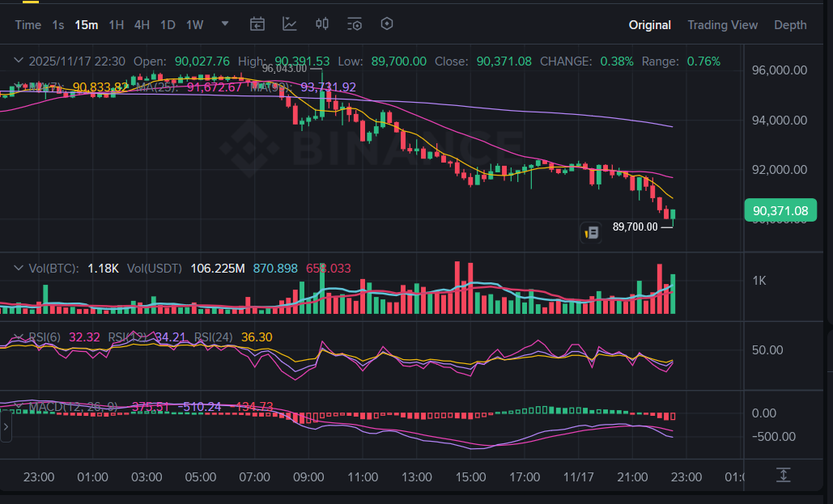Switch to the 1W interval
Screen dimensions: 833x504
coord(194,25)
